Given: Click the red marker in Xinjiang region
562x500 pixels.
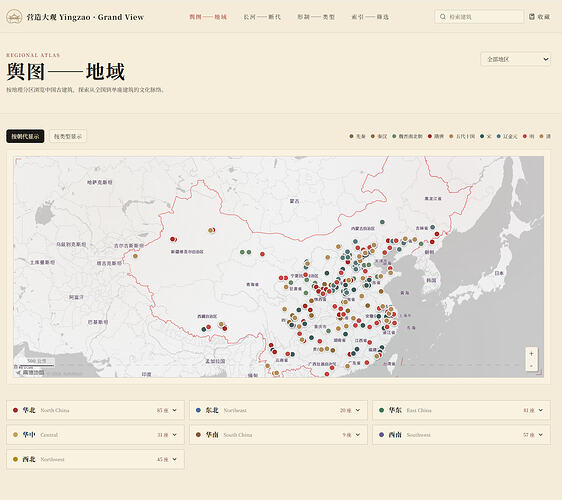Looking at the screenshot, I should pyautogui.click(x=172, y=239).
